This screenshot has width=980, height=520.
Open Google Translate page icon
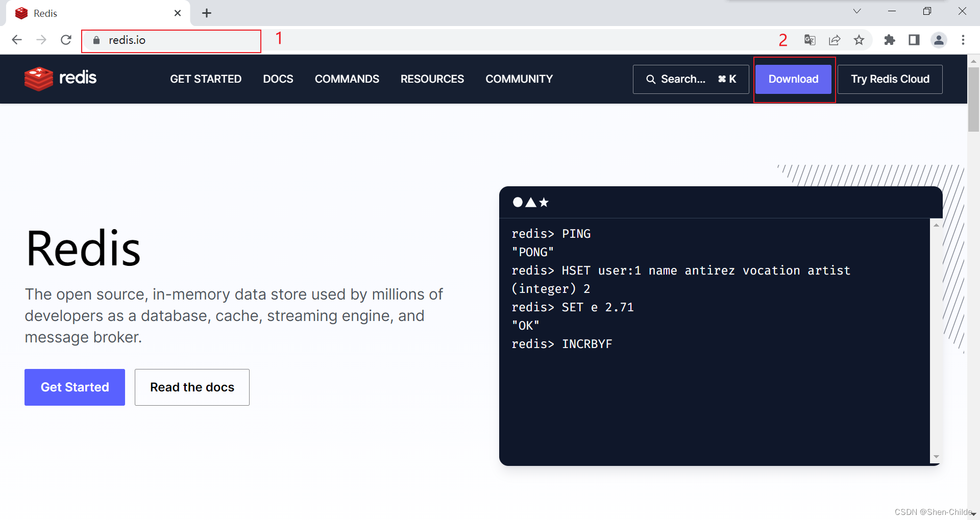coord(810,40)
